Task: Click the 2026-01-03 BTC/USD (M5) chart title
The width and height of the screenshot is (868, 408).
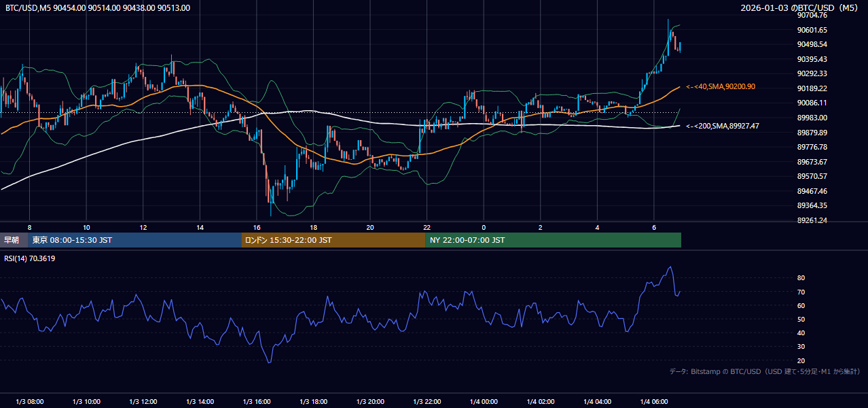Action: 801,8
